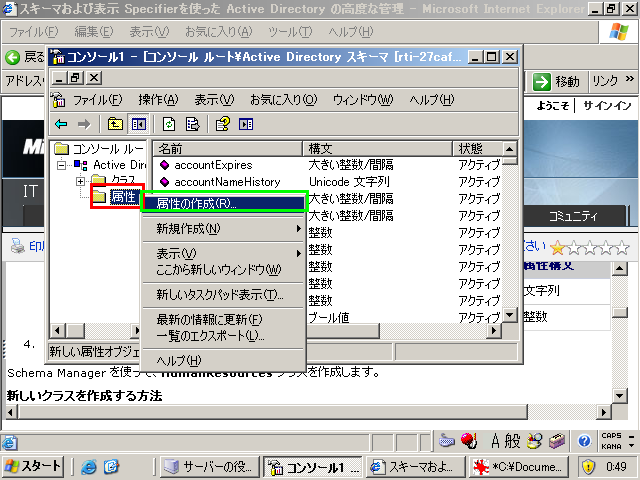640x480 pixels.
Task: Collapse the Active Directory schema tree node
Action: 61,165
